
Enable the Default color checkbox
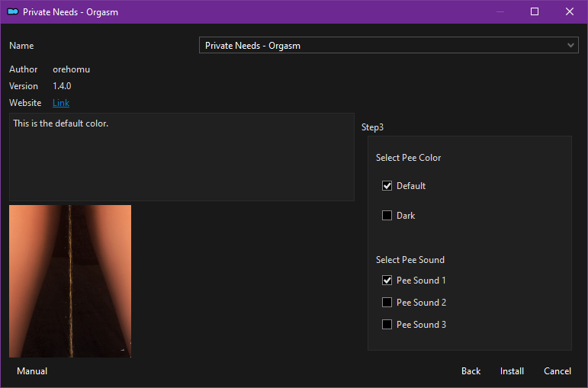387,186
